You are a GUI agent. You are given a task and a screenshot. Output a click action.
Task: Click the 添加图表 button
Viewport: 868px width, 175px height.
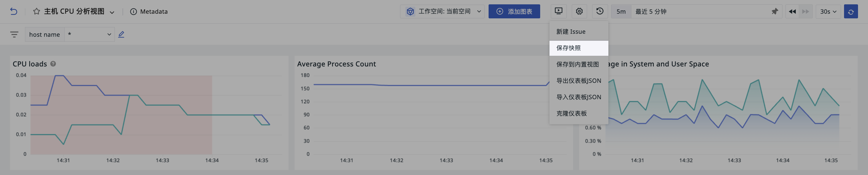[514, 11]
